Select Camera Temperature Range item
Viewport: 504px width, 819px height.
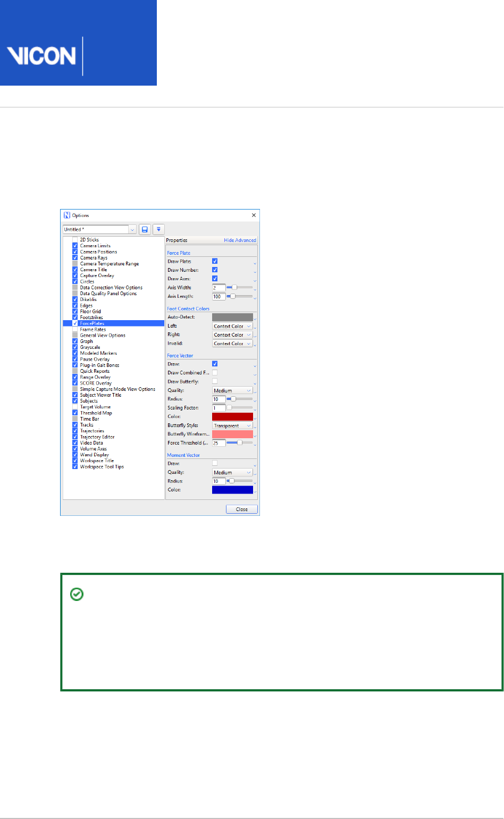(110, 264)
